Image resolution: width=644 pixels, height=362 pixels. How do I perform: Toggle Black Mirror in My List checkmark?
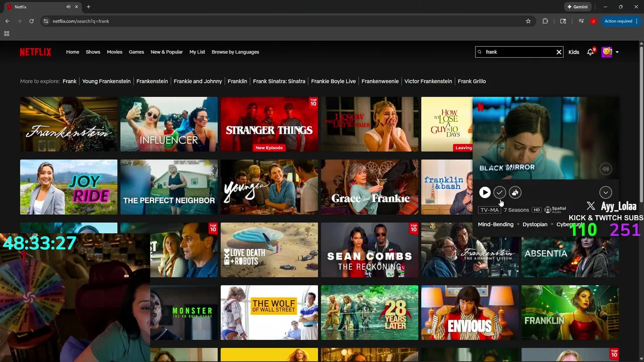499,193
